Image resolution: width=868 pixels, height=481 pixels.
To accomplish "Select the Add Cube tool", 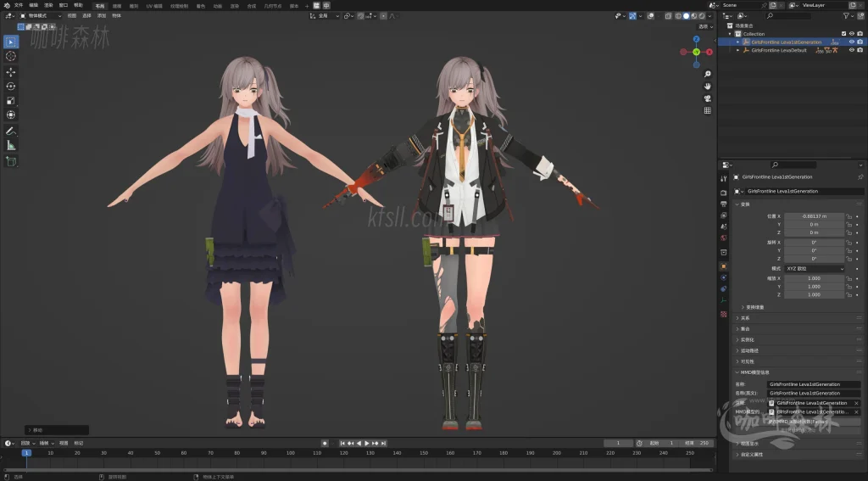I will [x=10, y=161].
